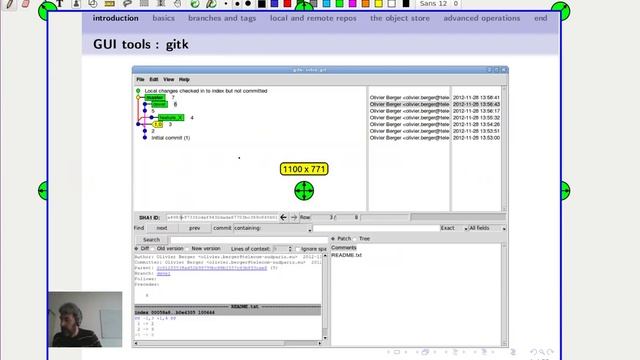Click the first green circular arrow icon
Screen dimensions: 640x360
(195, 4)
